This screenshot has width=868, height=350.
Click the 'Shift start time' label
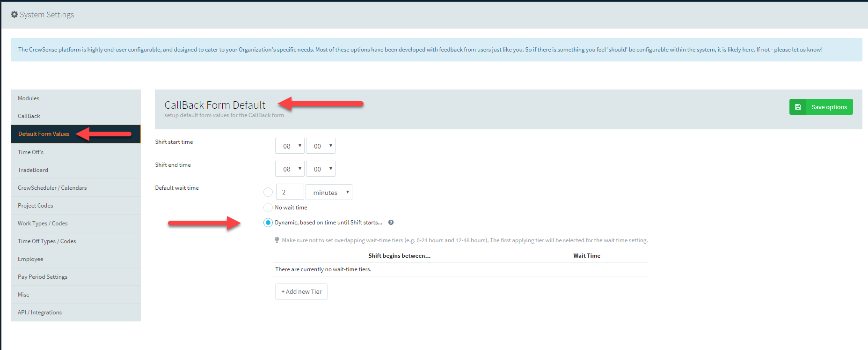pos(174,142)
